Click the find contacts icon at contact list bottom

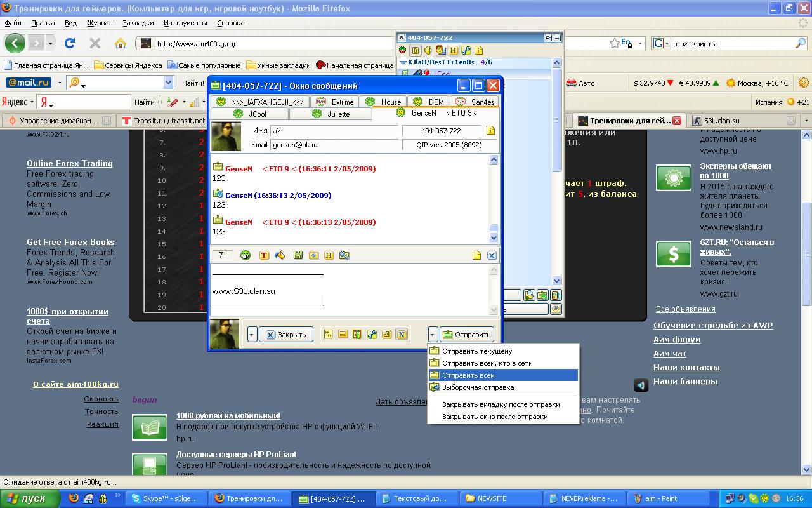coord(529,295)
